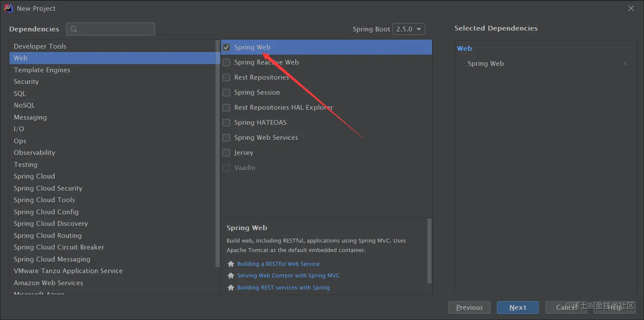Uncheck the Spring Web checkbox
This screenshot has height=320, width=644.
(226, 47)
